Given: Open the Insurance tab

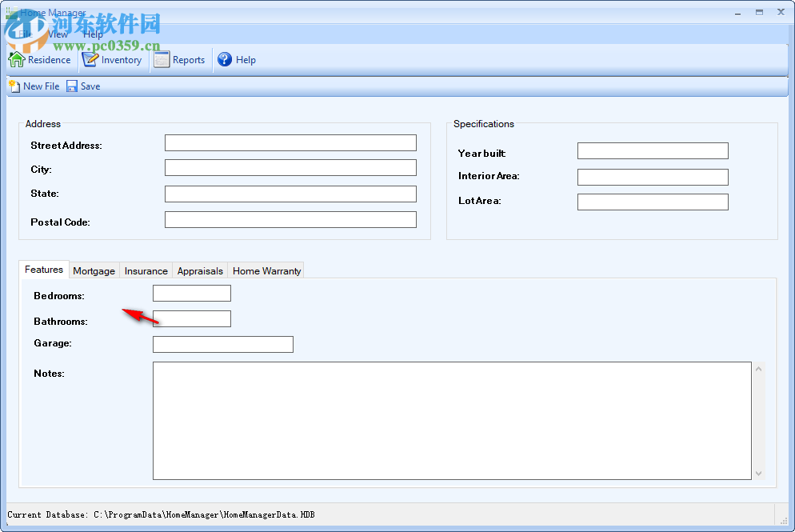Looking at the screenshot, I should [x=146, y=271].
